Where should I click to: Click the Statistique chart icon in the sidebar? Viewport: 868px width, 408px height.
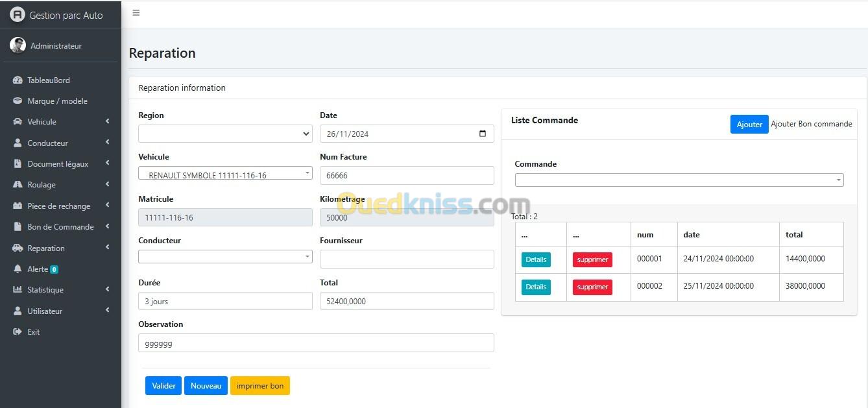[18, 290]
